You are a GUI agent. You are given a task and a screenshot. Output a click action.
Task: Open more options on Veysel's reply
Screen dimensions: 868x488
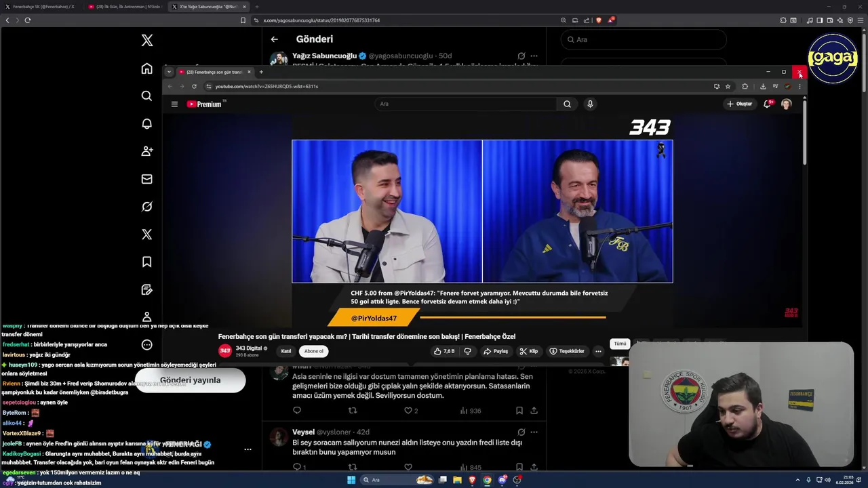click(534, 432)
